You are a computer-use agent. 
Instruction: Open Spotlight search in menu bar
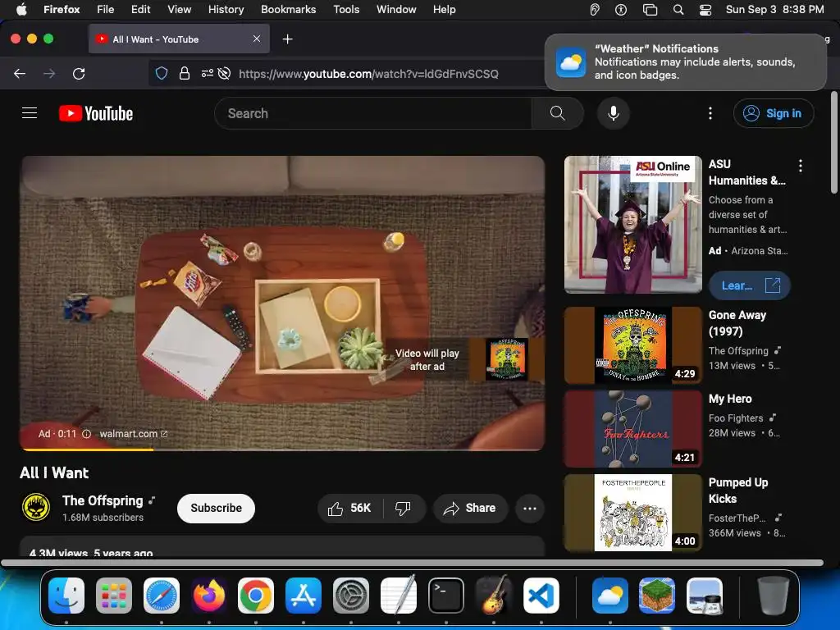coord(678,9)
